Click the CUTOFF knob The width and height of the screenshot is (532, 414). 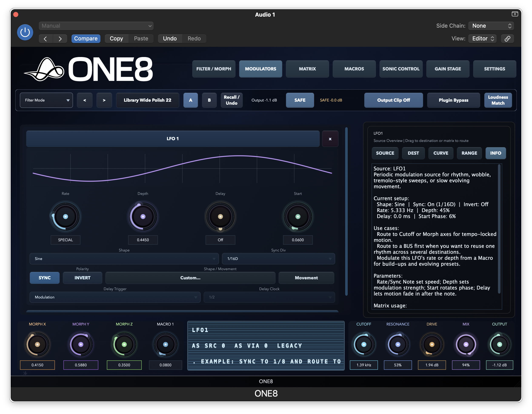(x=364, y=344)
